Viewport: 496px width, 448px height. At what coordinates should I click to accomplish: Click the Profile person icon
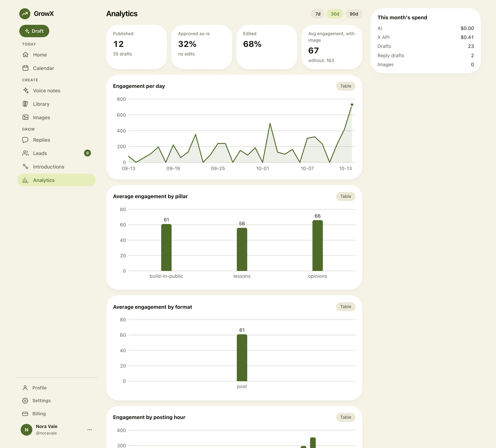[x=25, y=388]
